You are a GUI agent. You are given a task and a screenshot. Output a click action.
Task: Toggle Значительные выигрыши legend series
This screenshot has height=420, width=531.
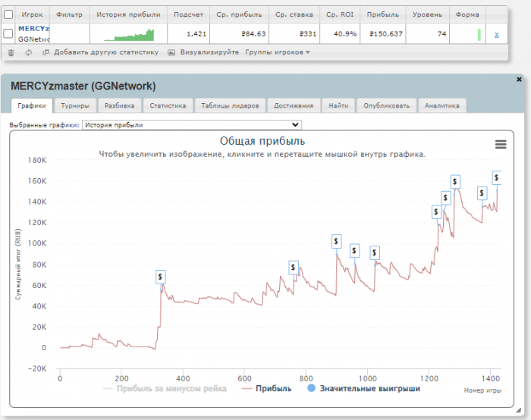tap(363, 388)
